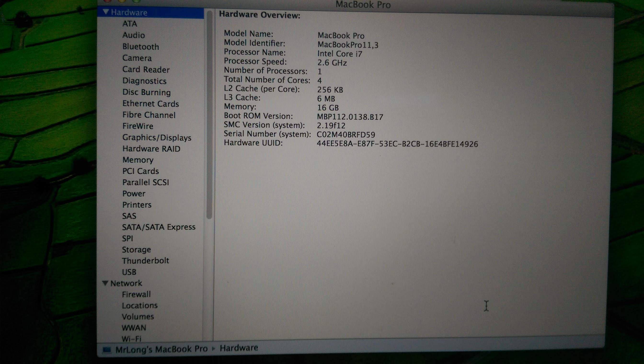Click the Boot ROM Version value MBP112.0138.B17
The image size is (644, 364).
coord(350,117)
